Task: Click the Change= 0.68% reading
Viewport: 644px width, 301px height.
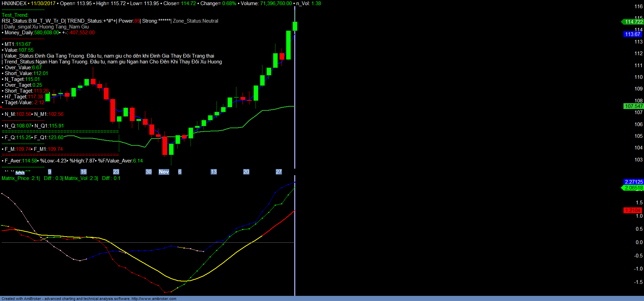Action: click(218, 3)
